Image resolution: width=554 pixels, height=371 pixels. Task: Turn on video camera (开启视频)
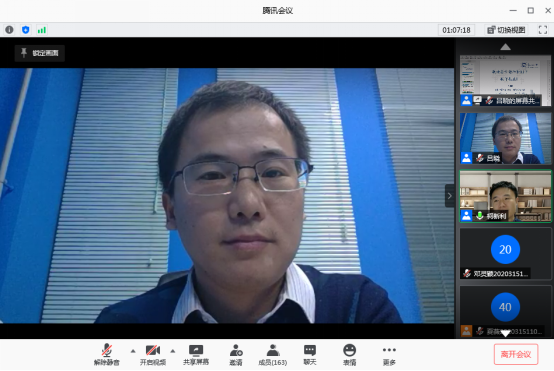pyautogui.click(x=153, y=355)
